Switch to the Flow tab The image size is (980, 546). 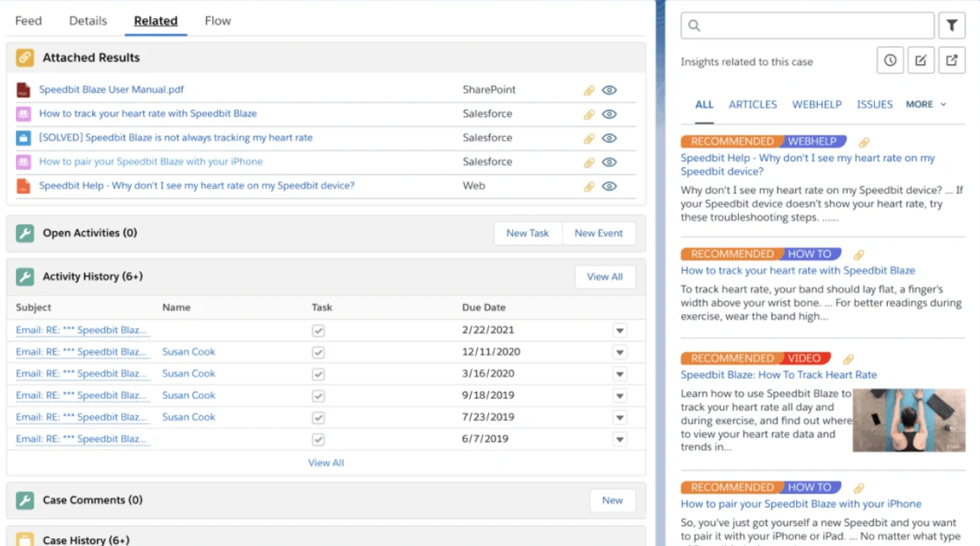click(218, 21)
